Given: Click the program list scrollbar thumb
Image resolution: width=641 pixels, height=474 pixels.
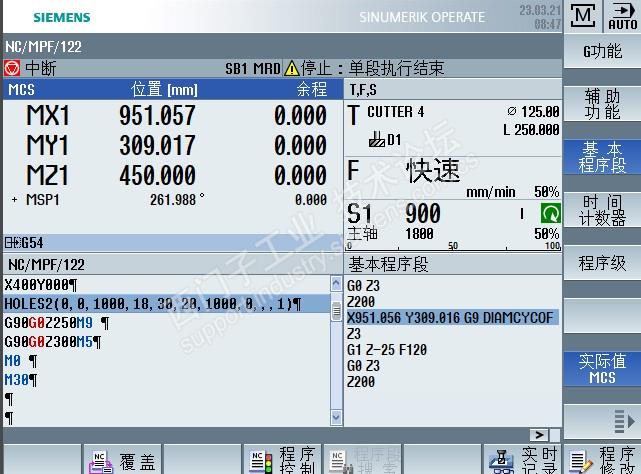Looking at the screenshot, I should pos(336,311).
